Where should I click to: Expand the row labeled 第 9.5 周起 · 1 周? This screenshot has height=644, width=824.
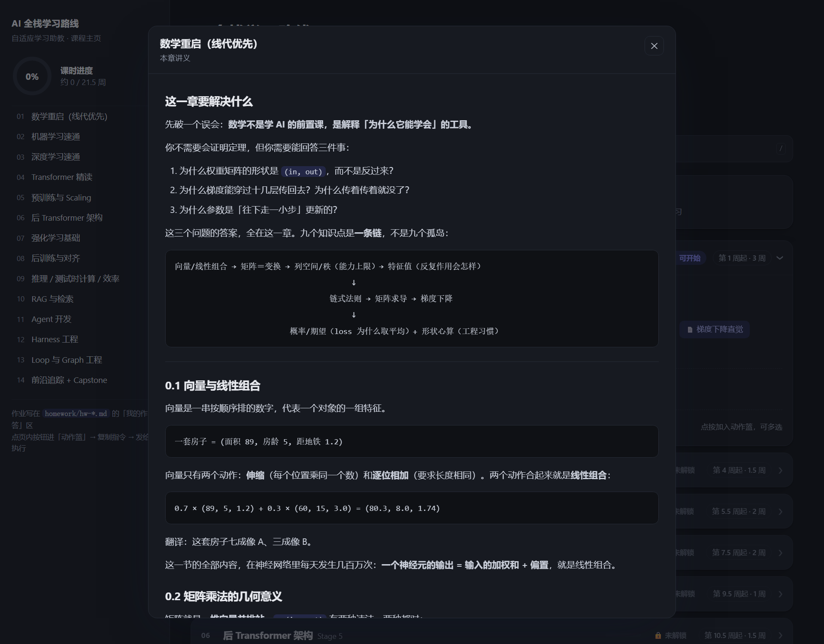click(x=780, y=594)
